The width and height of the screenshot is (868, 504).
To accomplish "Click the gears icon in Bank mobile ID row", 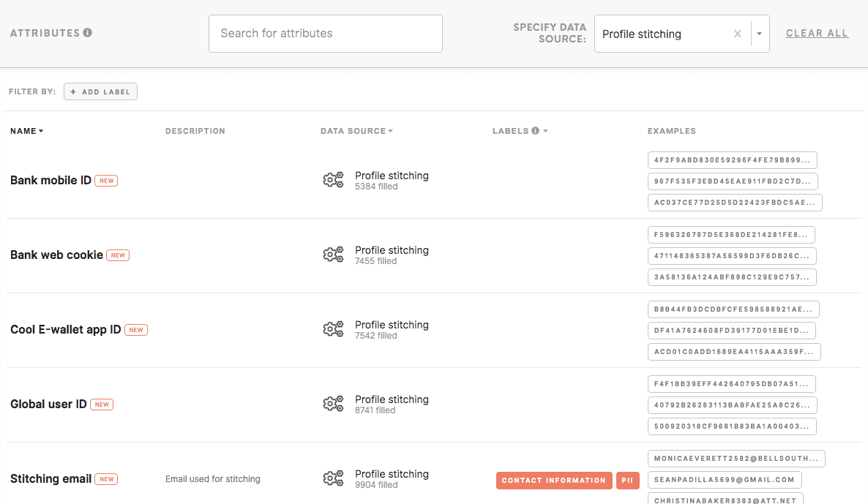I will [333, 180].
